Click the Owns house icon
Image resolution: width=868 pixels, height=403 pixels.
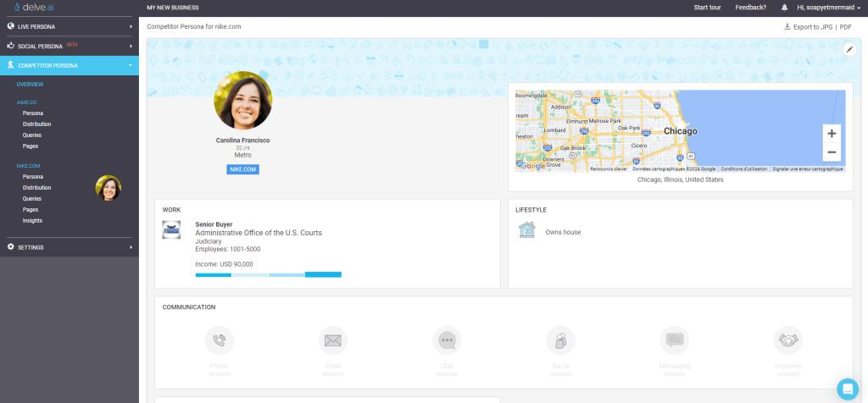coord(527,230)
